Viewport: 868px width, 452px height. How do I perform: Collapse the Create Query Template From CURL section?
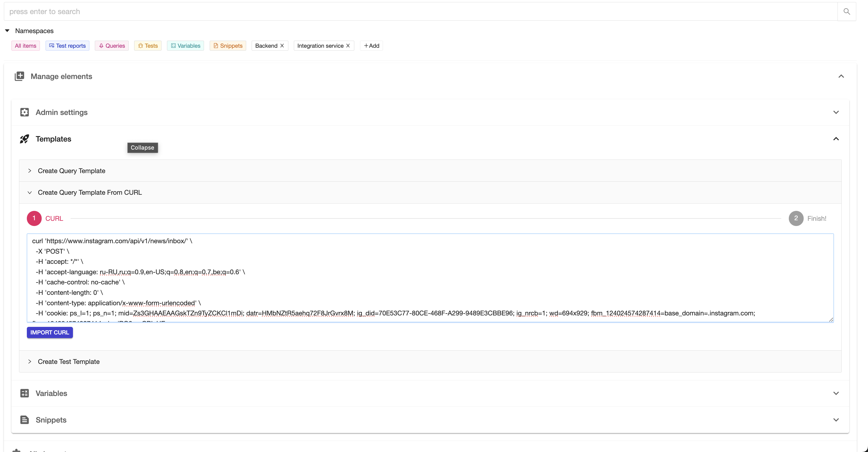[x=29, y=192]
